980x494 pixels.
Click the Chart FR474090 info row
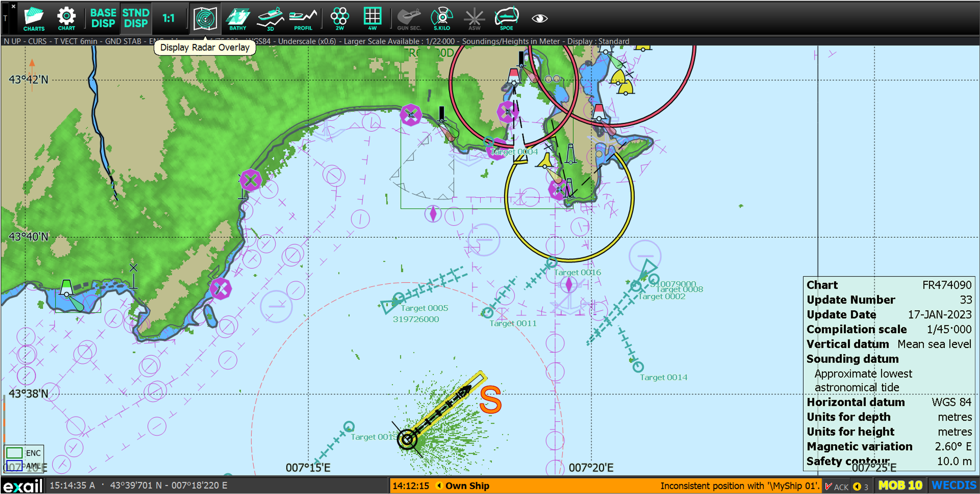pos(889,285)
